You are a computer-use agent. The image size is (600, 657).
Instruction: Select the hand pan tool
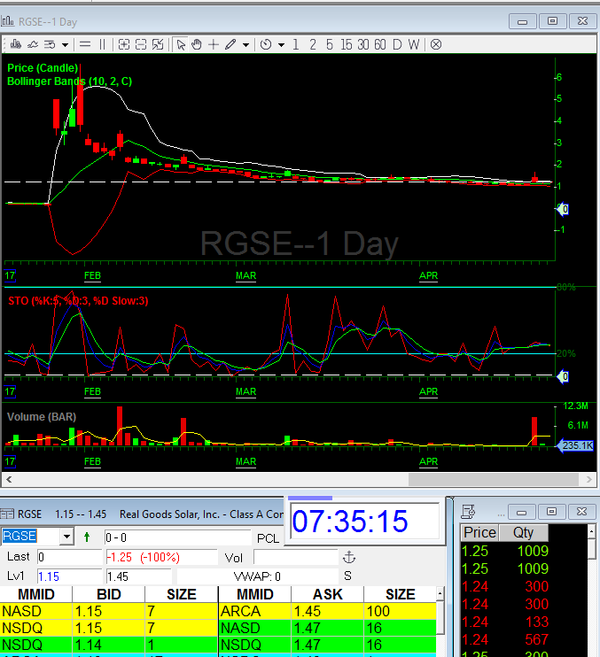click(x=197, y=44)
